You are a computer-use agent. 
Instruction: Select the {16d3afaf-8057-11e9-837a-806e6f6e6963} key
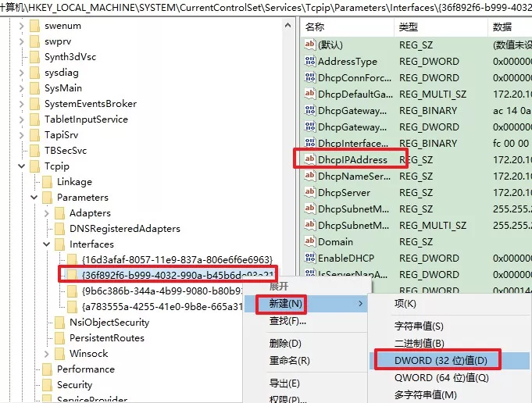177,259
